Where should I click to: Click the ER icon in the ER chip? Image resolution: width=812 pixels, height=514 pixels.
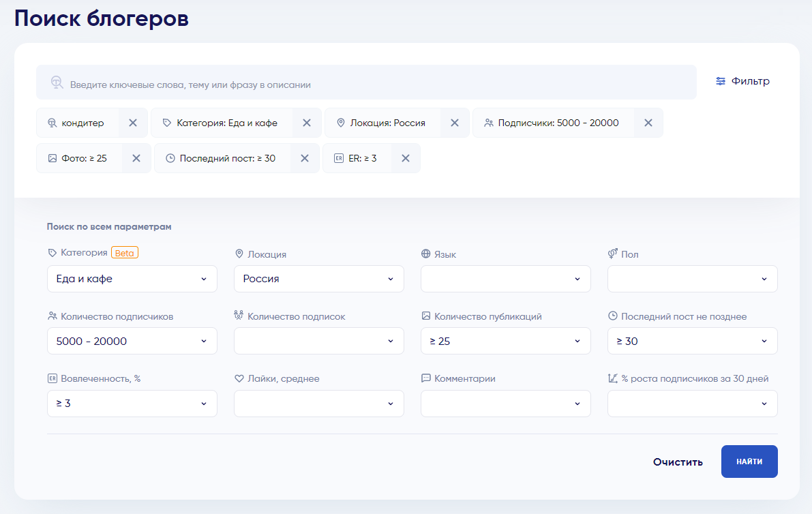tap(339, 158)
